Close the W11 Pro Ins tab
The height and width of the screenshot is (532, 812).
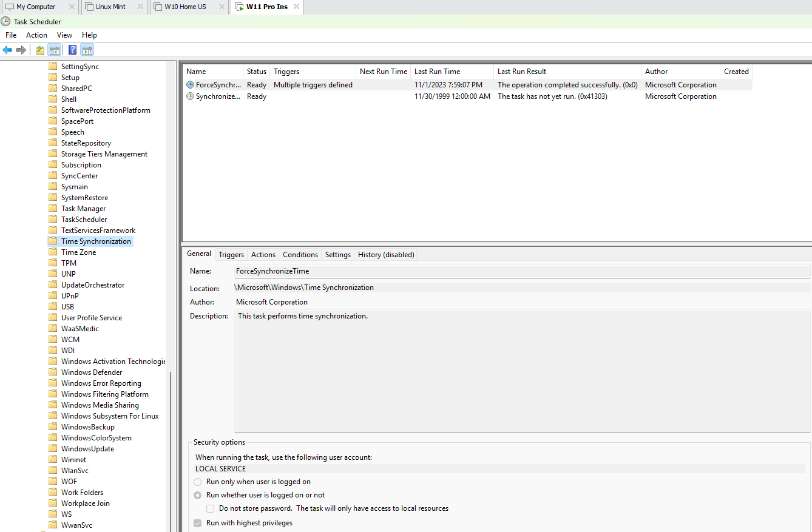(296, 7)
